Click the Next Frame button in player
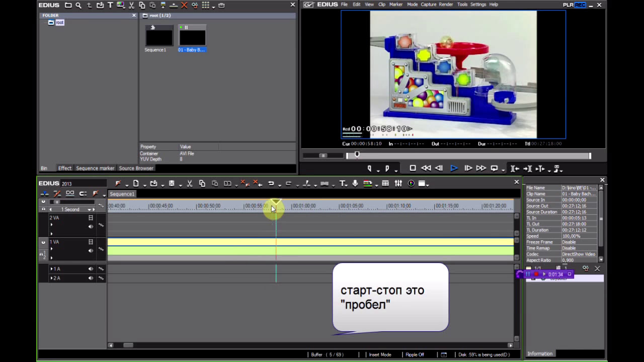Viewport: 644px width, 362px height. coord(468,168)
